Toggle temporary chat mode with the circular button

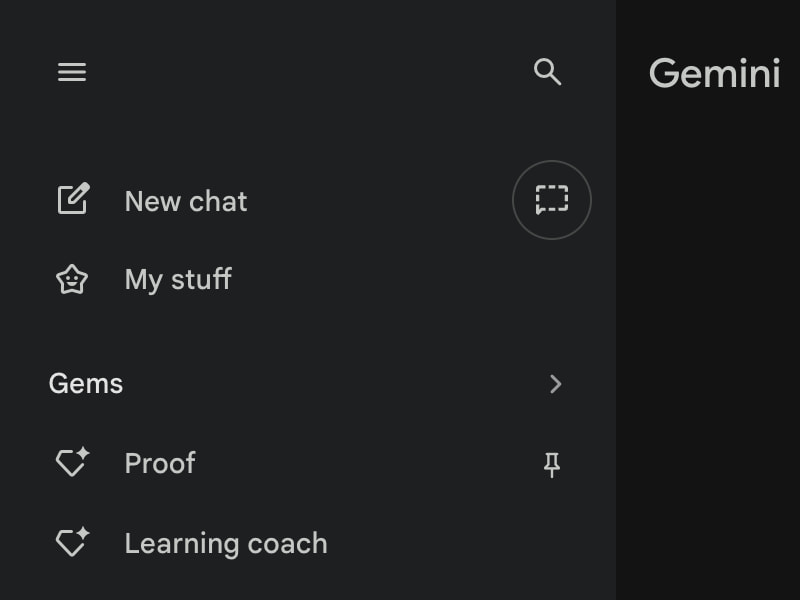[552, 200]
